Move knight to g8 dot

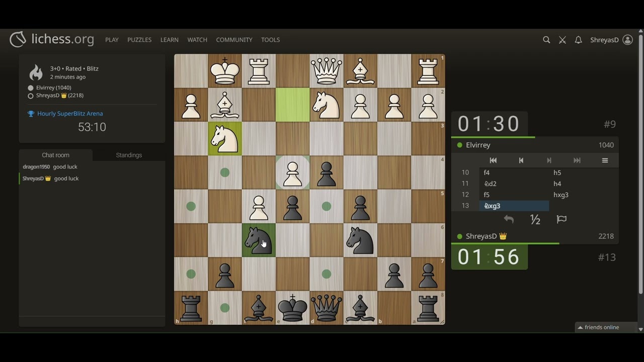225,308
